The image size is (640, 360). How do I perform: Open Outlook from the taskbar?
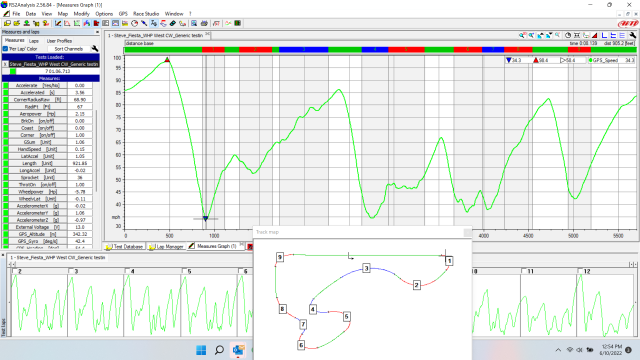[x=238, y=350]
